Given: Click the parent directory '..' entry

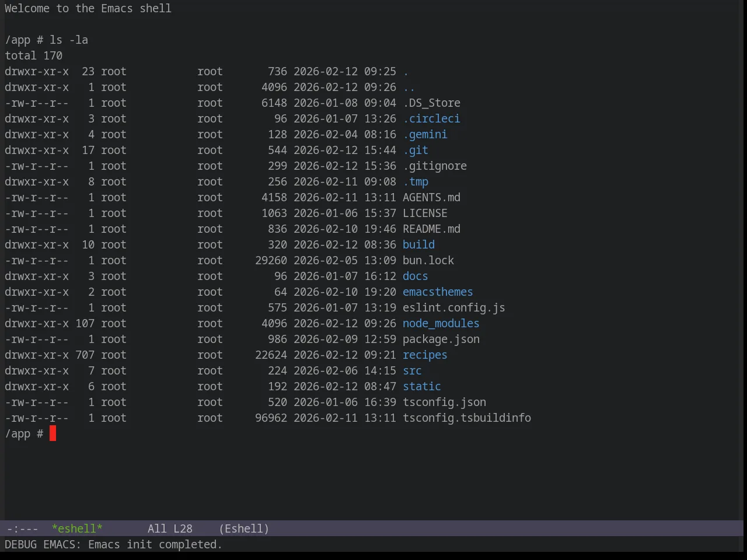Looking at the screenshot, I should click(x=409, y=87).
